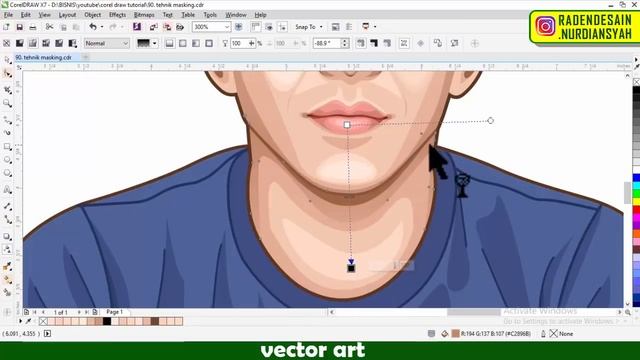
Task: Click the Print icon
Action: [33, 27]
